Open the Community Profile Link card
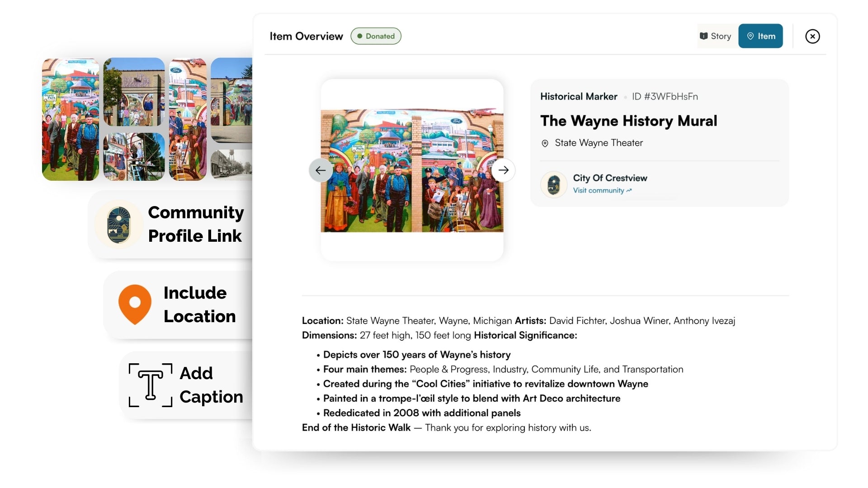The width and height of the screenshot is (868, 488). 171,225
